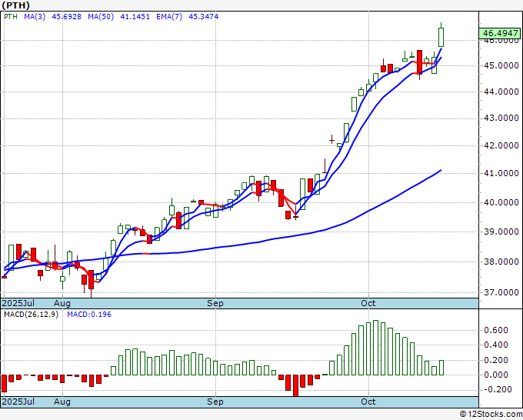Click the MACD(26,12,9) indicator label
523x420 pixels.
[x=31, y=315]
